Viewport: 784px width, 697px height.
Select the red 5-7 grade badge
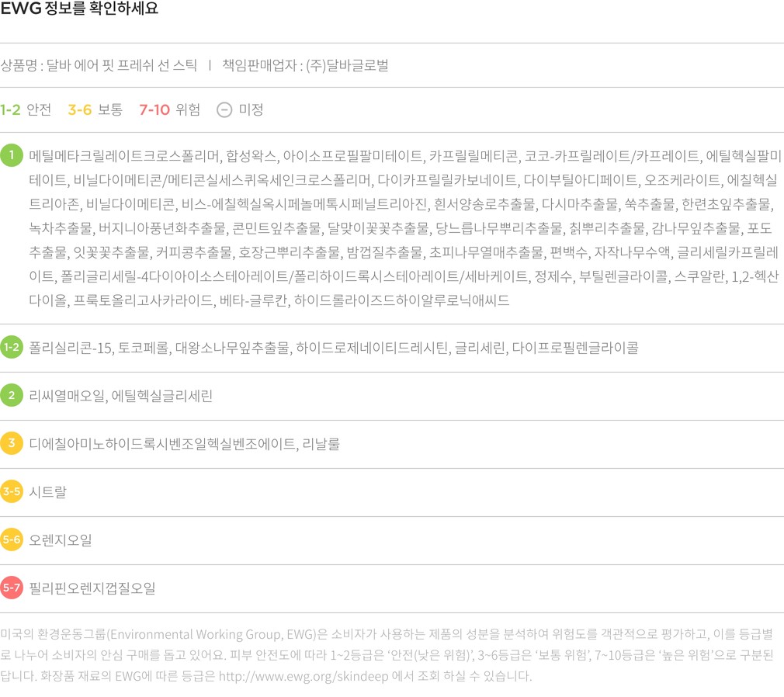point(12,588)
